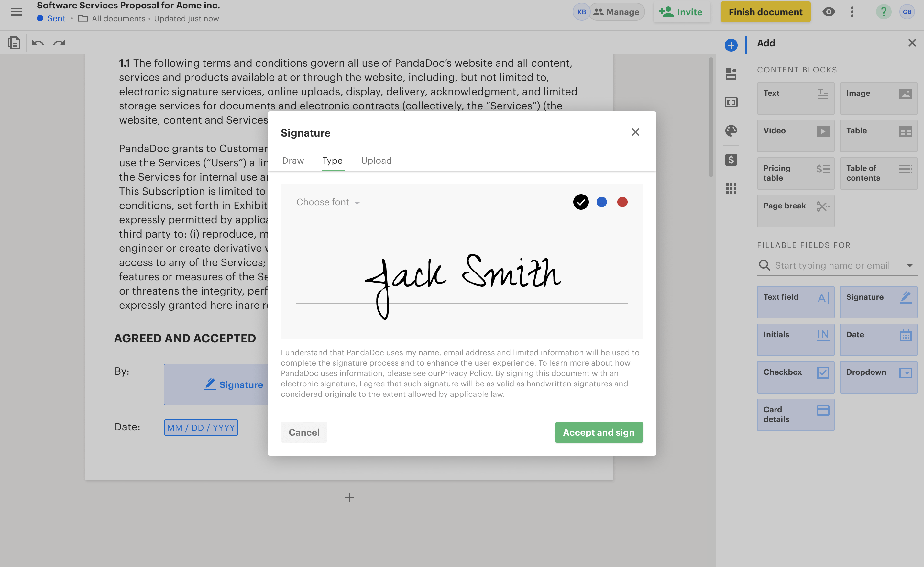924x567 pixels.
Task: Open the pricing dollar sidebar icon
Action: 731,160
